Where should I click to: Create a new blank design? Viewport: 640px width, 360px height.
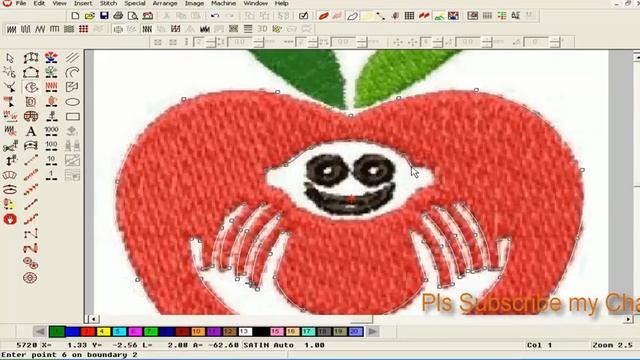[x=75, y=16]
